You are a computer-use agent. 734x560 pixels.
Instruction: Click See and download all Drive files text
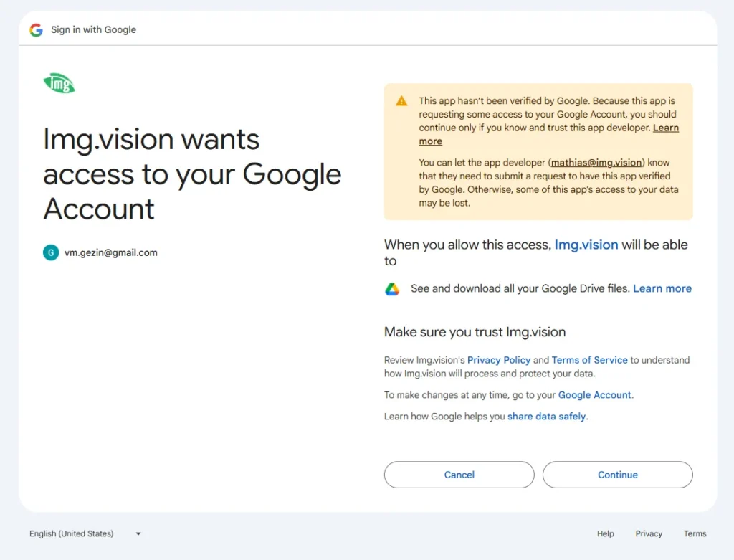click(x=520, y=288)
